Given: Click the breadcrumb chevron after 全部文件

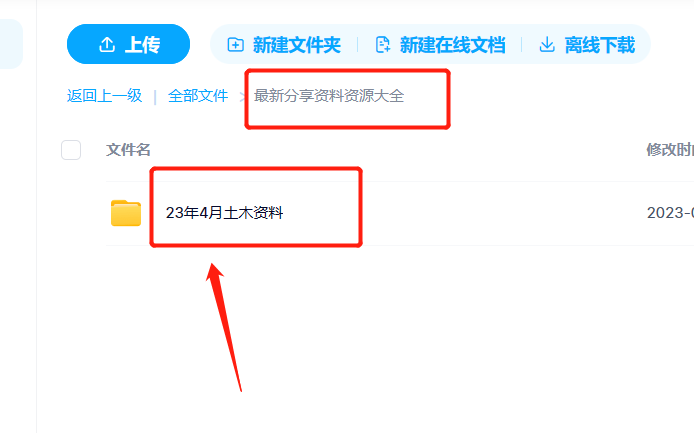Looking at the screenshot, I should click(242, 96).
